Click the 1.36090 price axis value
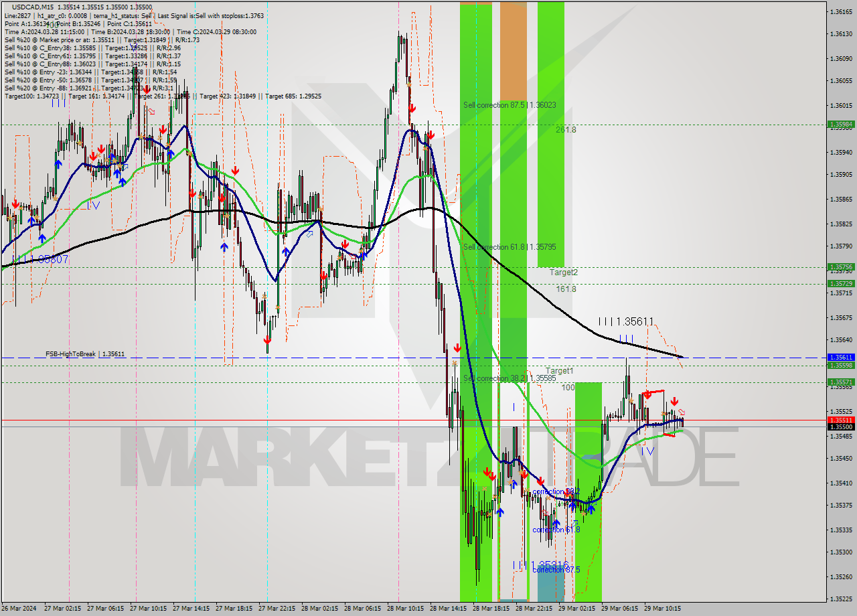Image resolution: width=857 pixels, height=616 pixels. (841, 58)
